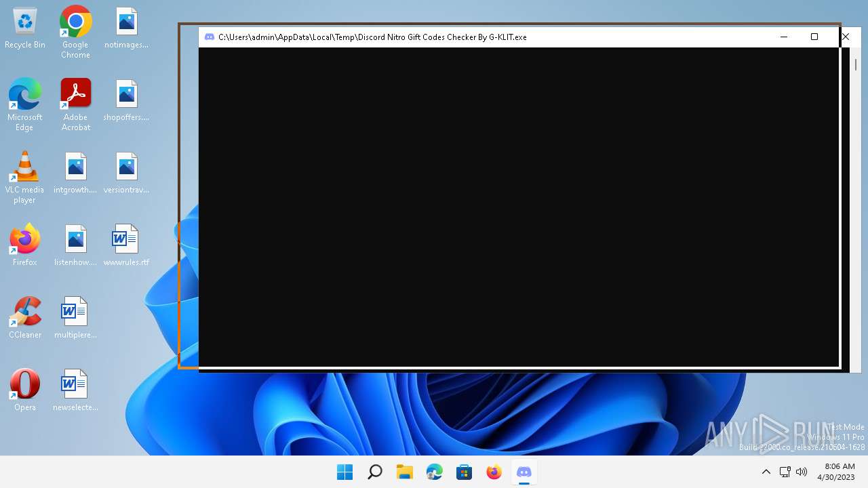Launch Google Chrome from the desktop
The image size is (868, 488).
tap(75, 32)
